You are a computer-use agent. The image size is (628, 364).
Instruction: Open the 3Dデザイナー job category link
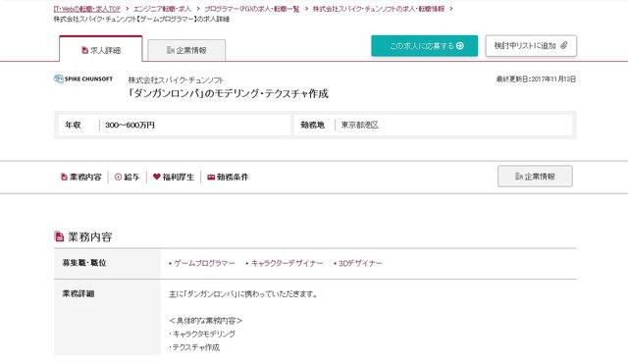point(360,264)
